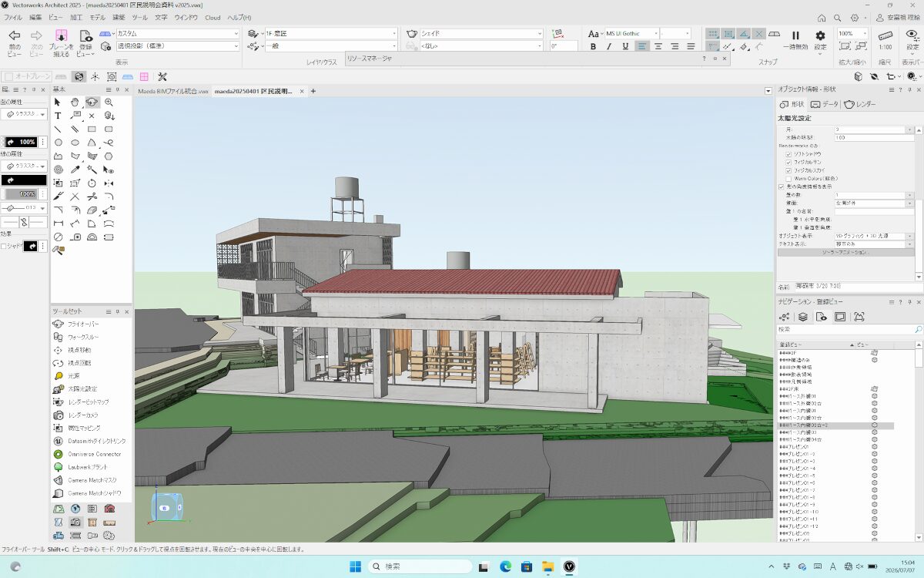Switch to レンダー tab in Object Info
Image resolution: width=924 pixels, height=578 pixels.
pos(860,104)
